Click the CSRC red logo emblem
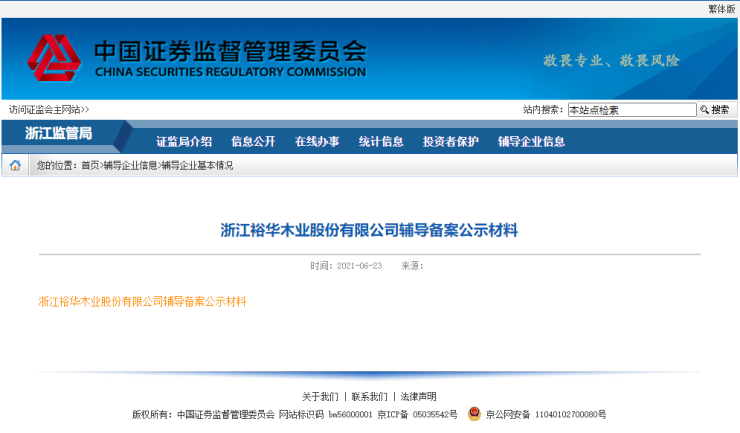740x433 pixels. point(54,59)
